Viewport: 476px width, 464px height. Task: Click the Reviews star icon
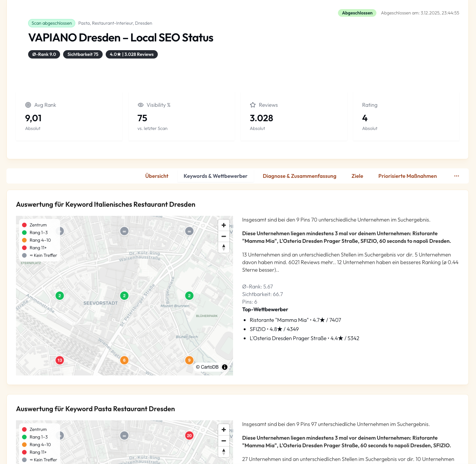pyautogui.click(x=253, y=105)
